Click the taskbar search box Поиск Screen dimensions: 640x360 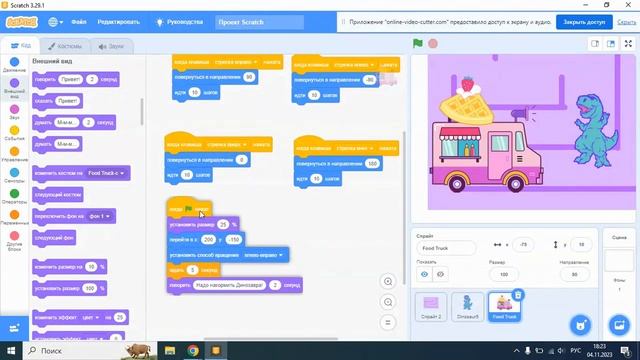click(x=90, y=351)
